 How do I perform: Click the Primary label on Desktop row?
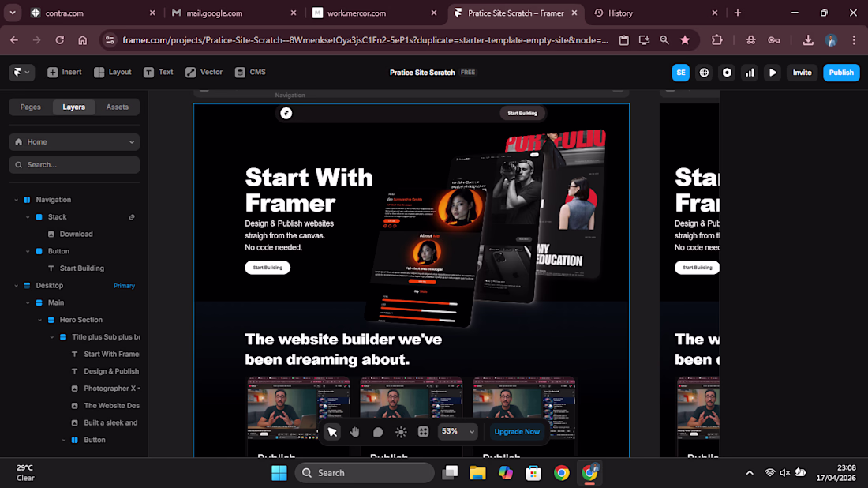124,286
